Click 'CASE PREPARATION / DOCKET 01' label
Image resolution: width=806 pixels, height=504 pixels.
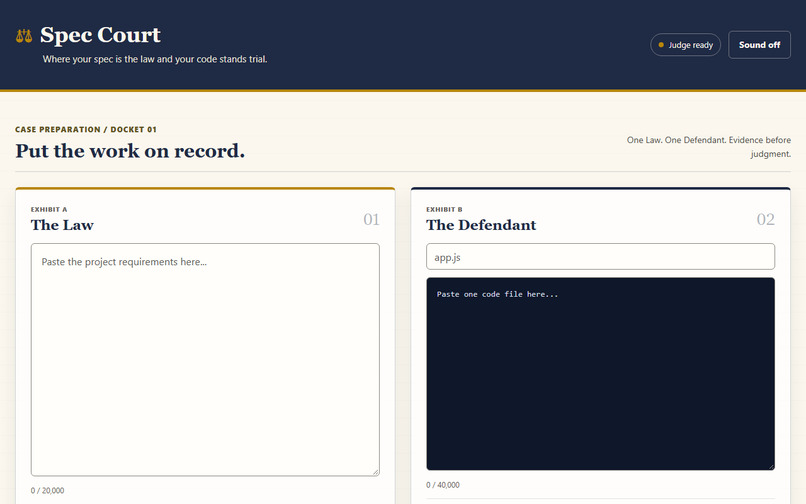(86, 130)
